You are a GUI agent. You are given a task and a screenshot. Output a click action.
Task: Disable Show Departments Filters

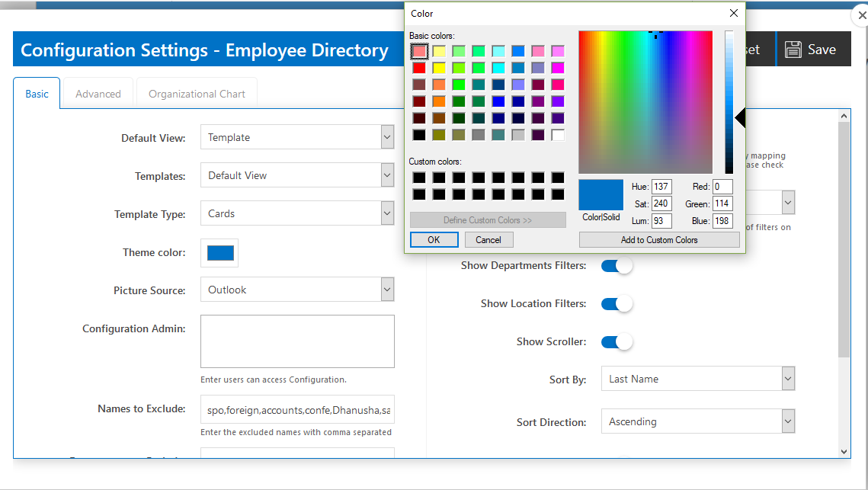[x=617, y=265]
